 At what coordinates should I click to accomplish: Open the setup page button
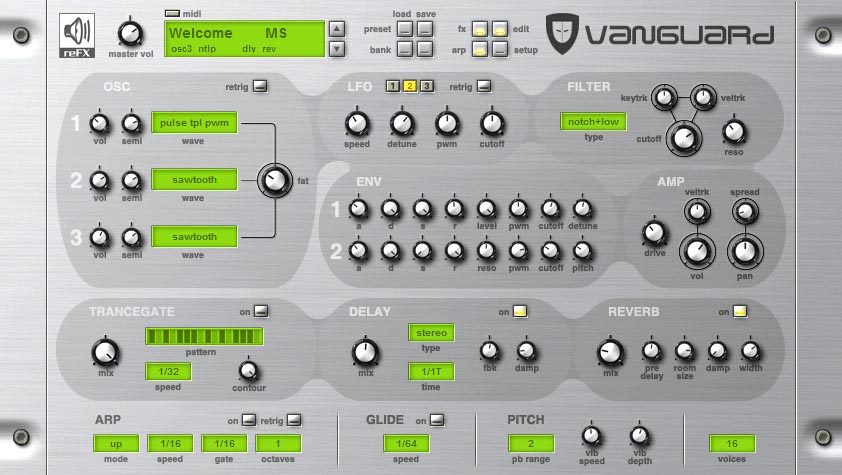click(500, 49)
